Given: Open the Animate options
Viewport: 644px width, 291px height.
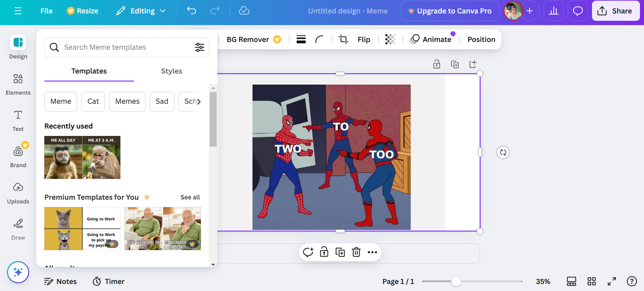Looking at the screenshot, I should 431,39.
